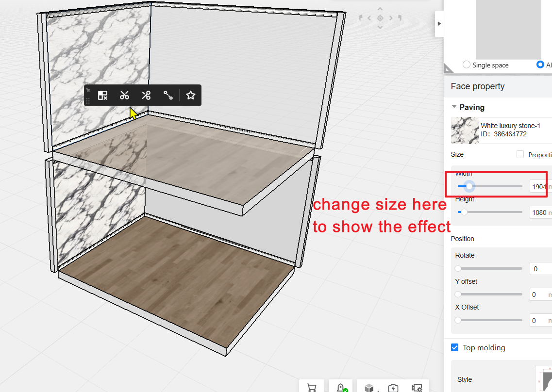Screen dimensions: 552x392
Task: Click the clear paving grid icon
Action: pos(102,96)
